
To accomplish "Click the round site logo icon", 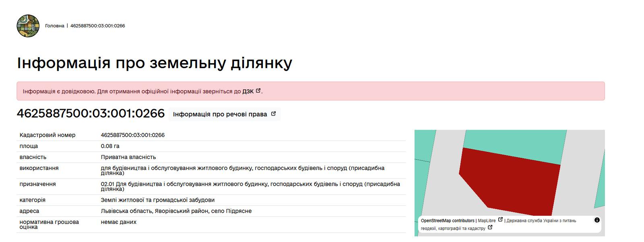I will [28, 26].
